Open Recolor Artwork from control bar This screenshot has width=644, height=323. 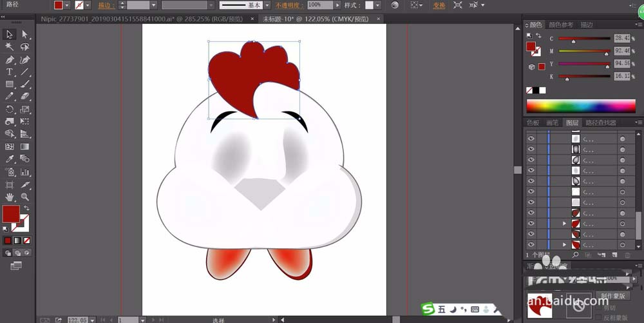coord(395,5)
